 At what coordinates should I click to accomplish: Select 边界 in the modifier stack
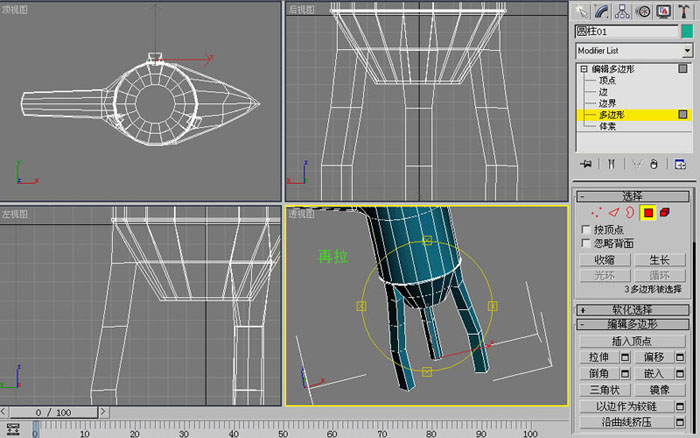point(607,103)
